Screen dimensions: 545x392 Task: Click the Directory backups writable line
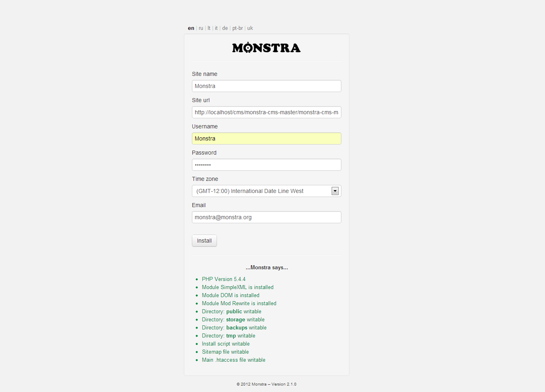pos(234,327)
